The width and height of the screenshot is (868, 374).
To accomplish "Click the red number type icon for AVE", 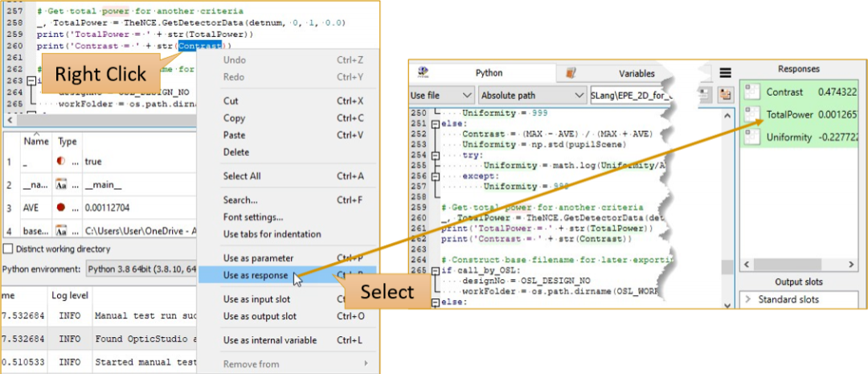I will [61, 208].
